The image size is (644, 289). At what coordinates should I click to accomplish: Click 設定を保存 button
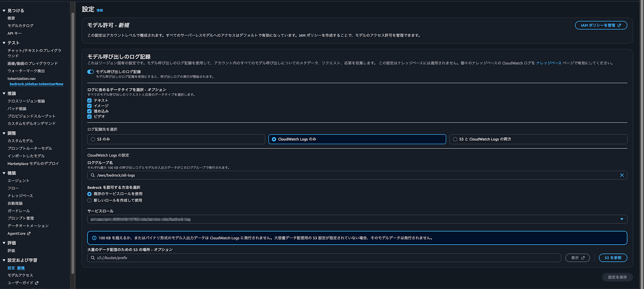tap(617, 277)
